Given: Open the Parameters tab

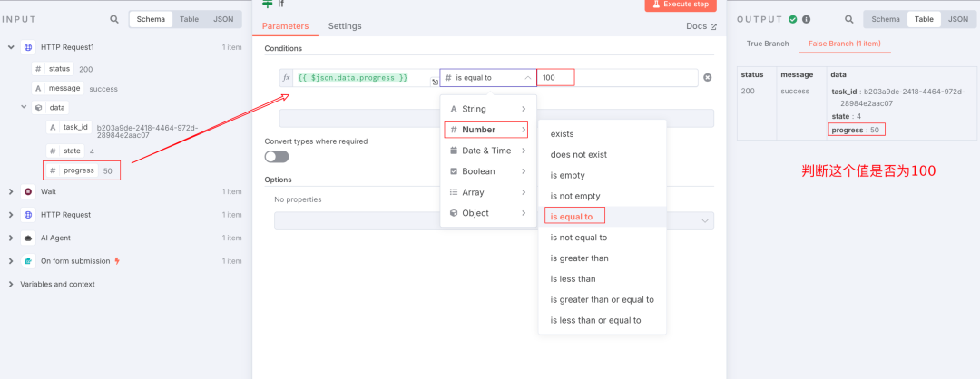Looking at the screenshot, I should click(285, 26).
